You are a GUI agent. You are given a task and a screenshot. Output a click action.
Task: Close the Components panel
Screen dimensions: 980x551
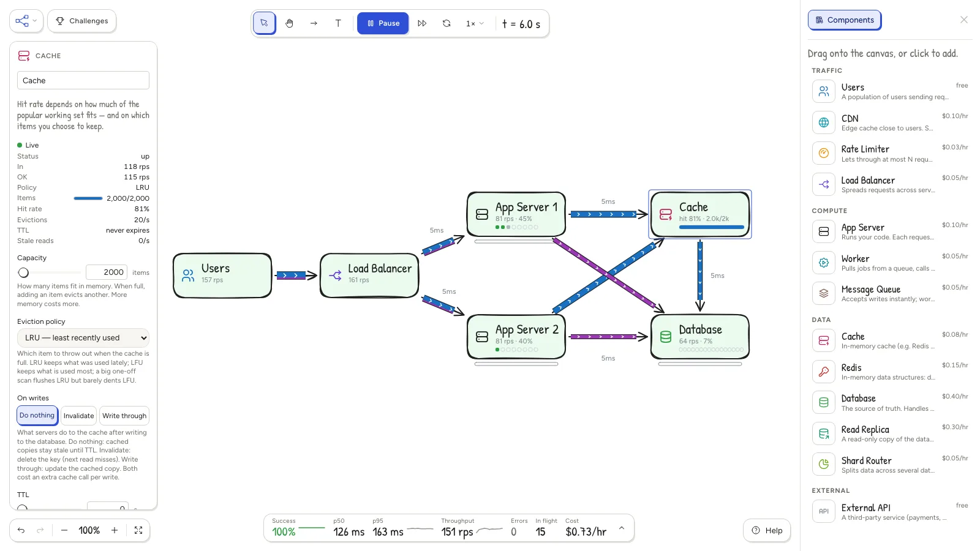[x=964, y=20]
